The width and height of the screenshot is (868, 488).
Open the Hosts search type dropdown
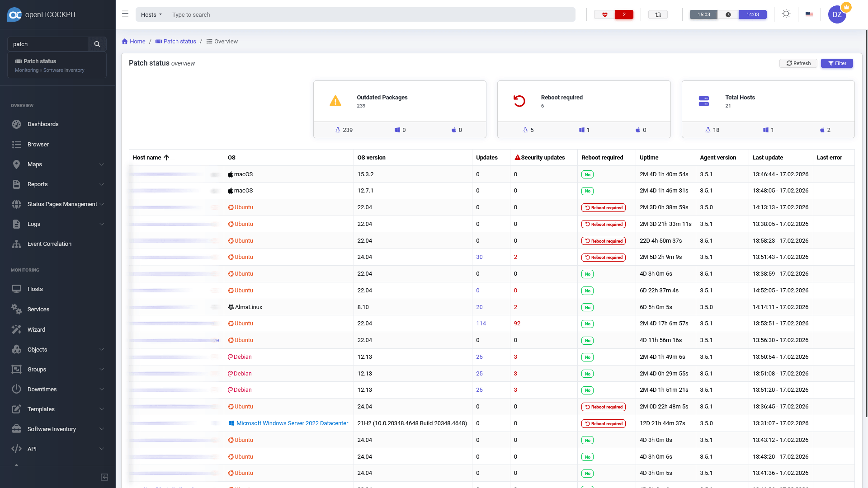pyautogui.click(x=151, y=14)
